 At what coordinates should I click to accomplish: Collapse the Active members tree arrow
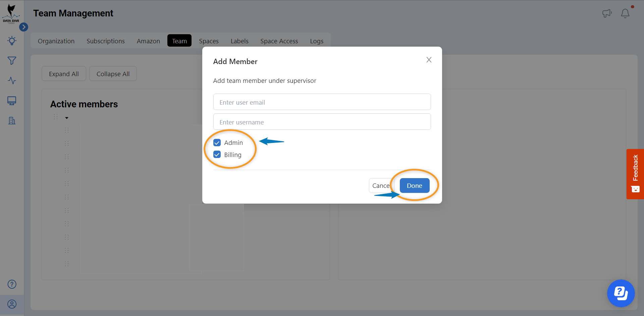point(67,118)
